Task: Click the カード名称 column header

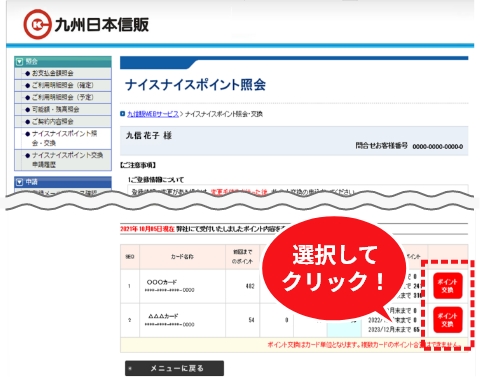Action: [x=182, y=257]
